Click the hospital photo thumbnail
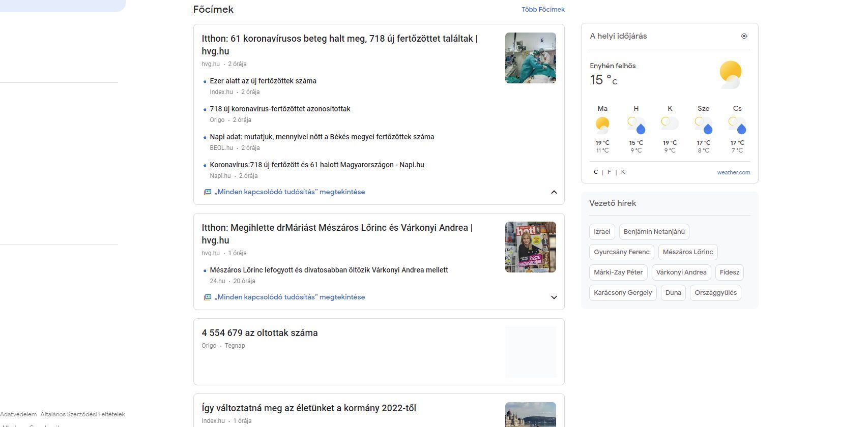868x427 pixels. (530, 58)
